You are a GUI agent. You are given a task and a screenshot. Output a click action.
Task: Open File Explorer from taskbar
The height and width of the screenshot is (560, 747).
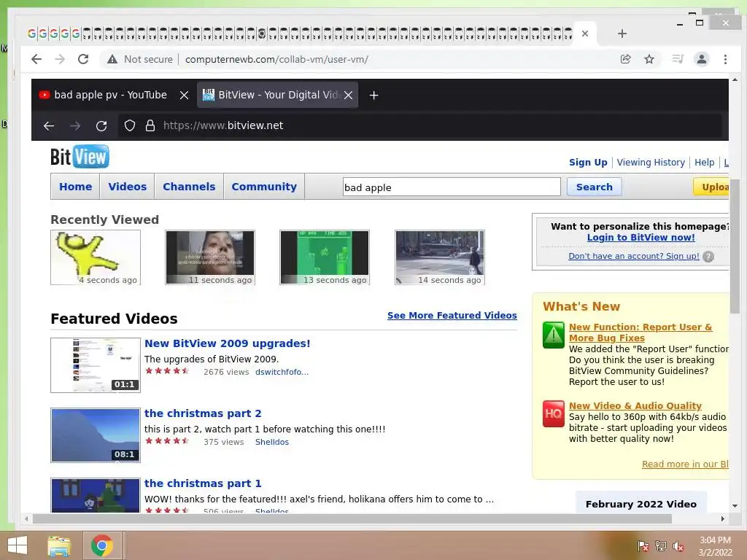click(59, 545)
